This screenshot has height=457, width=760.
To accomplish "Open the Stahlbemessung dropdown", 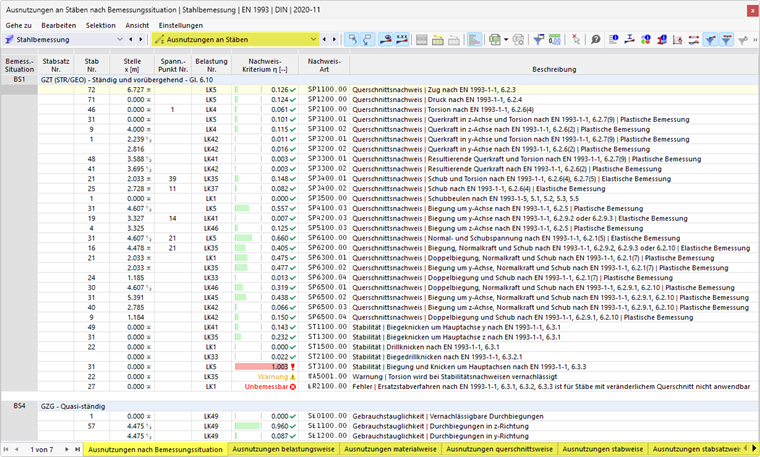I will click(120, 39).
